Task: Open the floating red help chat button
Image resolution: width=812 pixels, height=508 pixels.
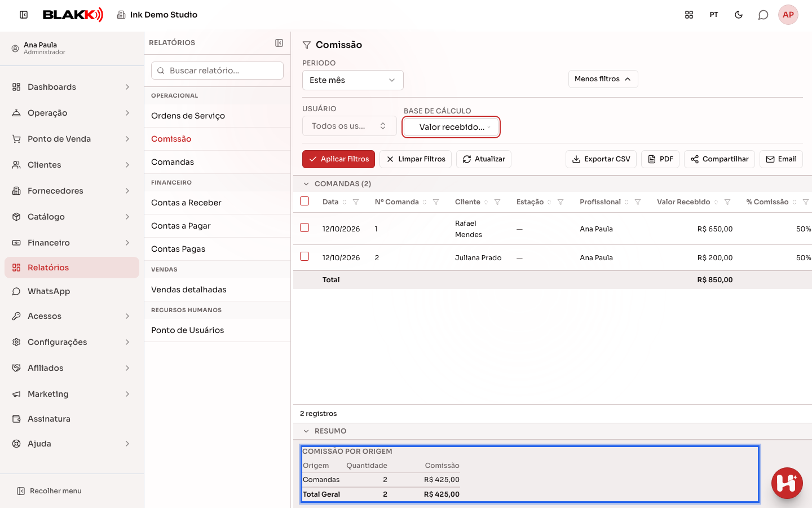Action: (x=787, y=483)
